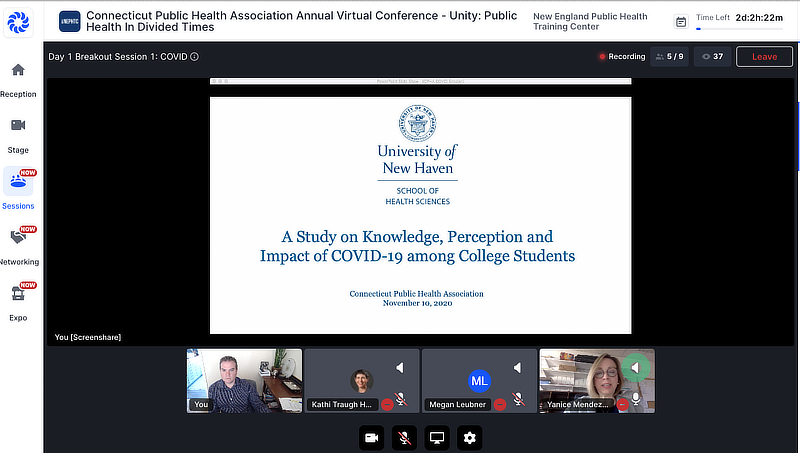Click the app logo at top left
Viewport: 800px width, 453px height.
20,20
